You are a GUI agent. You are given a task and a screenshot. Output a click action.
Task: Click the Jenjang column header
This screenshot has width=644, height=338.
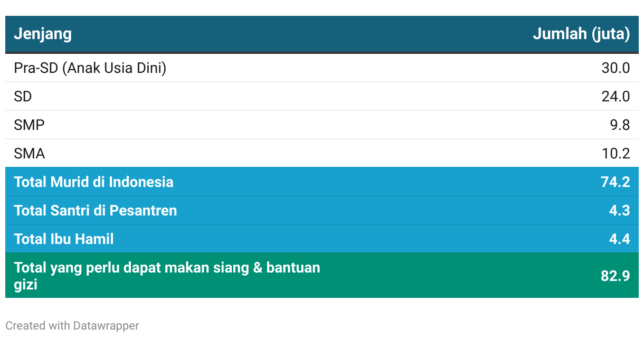click(43, 34)
